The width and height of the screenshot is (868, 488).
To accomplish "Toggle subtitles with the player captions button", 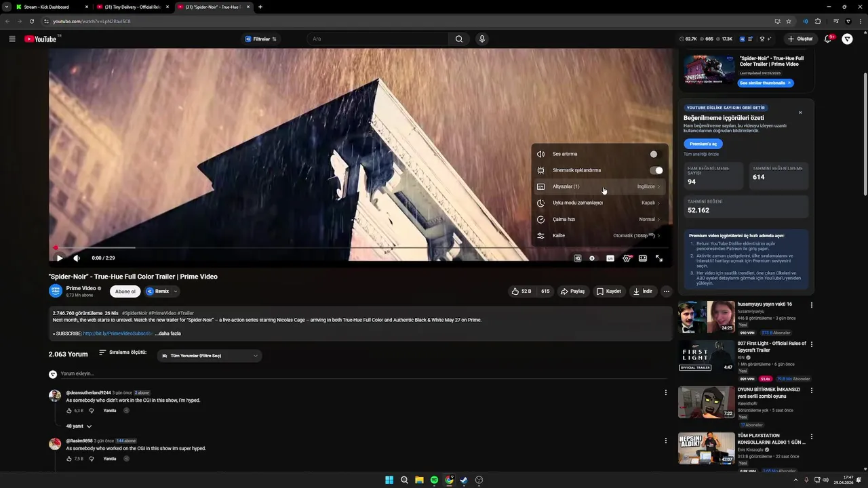I will [x=610, y=258].
